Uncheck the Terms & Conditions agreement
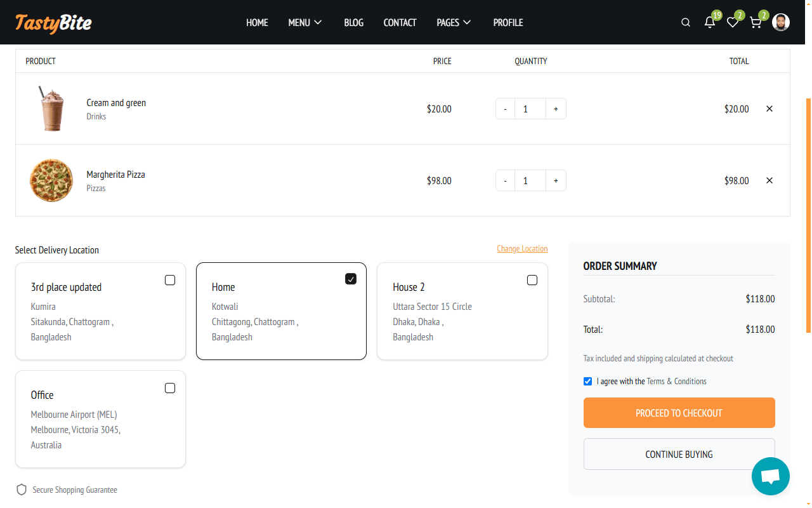812x508 pixels. [587, 382]
